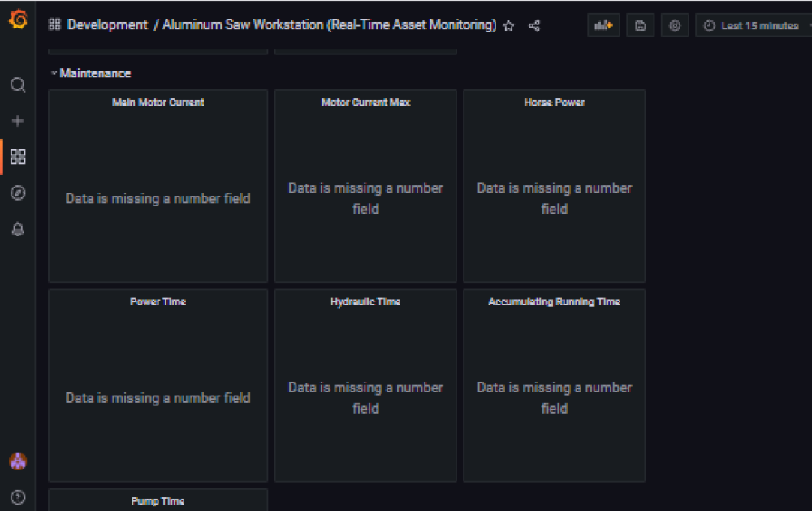The width and height of the screenshot is (812, 511).
Task: Open the Last 15 minutes time picker
Action: pos(753,26)
